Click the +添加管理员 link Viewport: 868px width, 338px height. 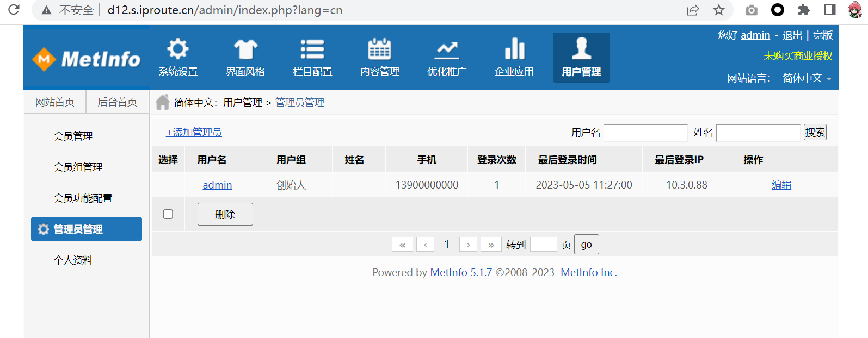(x=194, y=133)
